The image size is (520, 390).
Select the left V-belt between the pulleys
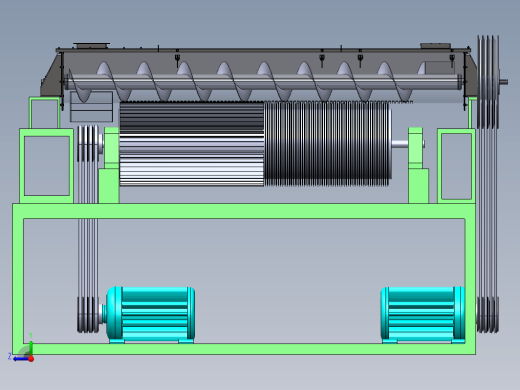[88, 228]
